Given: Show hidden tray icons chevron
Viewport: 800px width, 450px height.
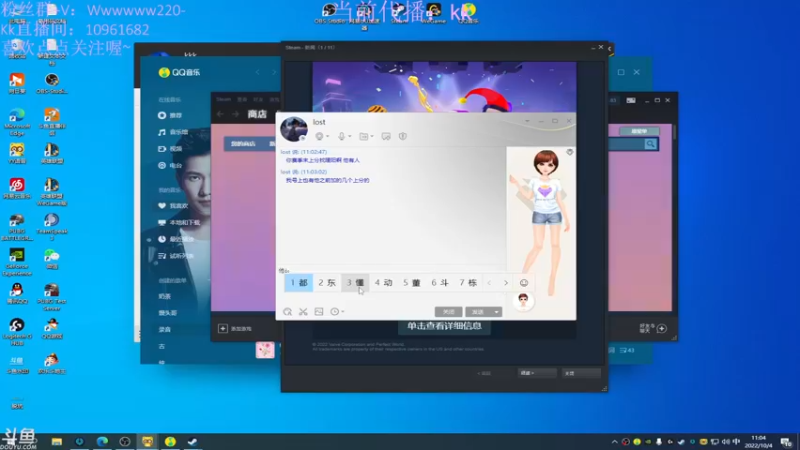Looking at the screenshot, I should point(614,442).
